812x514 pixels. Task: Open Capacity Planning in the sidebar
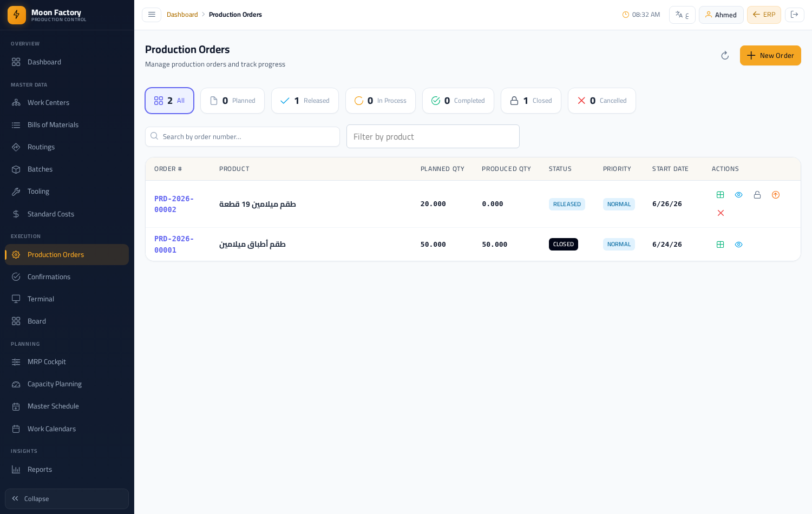(x=67, y=384)
